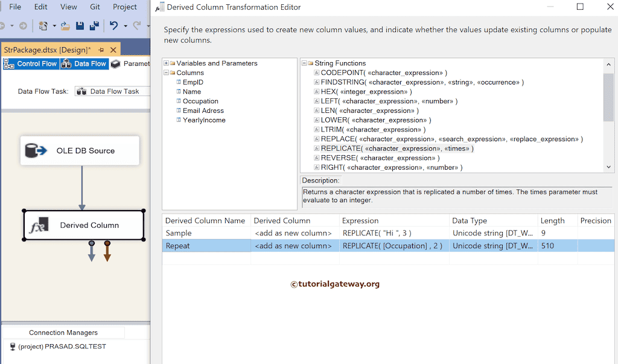
Task: Click the functions list scrollbar down arrow
Action: tap(608, 167)
